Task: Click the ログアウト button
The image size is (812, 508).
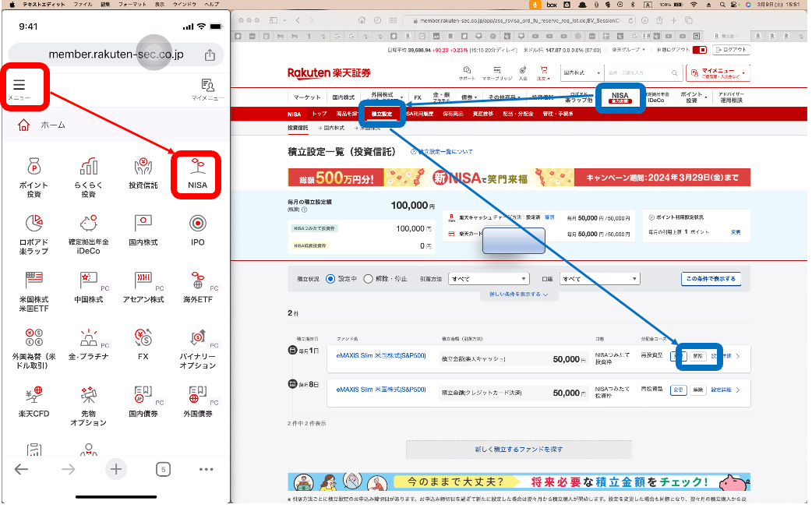Action: [731, 50]
